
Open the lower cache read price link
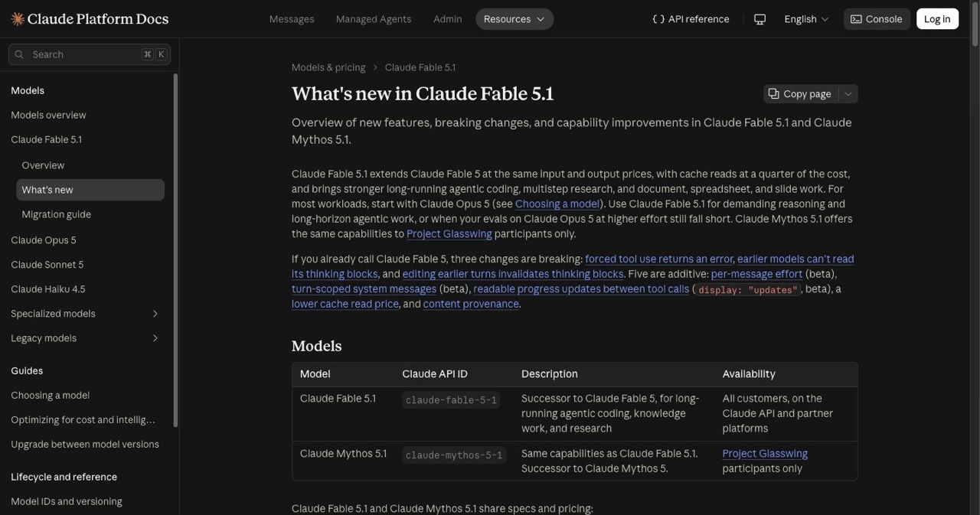pos(345,305)
